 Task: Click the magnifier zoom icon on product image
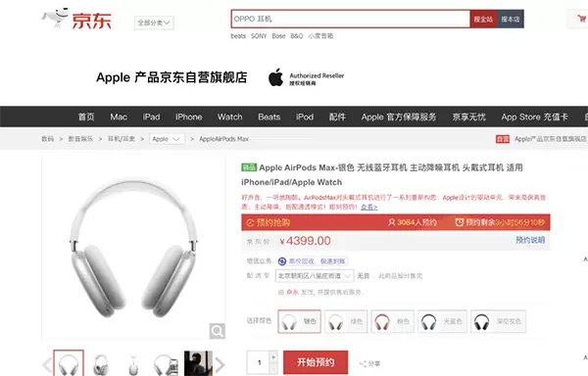pos(218,331)
